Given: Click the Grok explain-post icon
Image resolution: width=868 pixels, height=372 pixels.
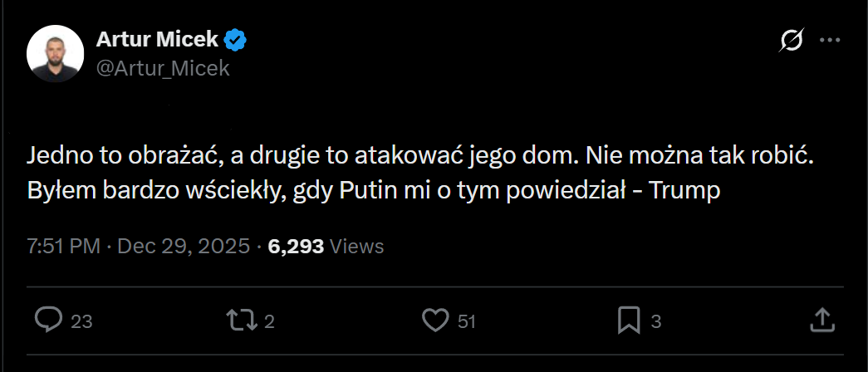Looking at the screenshot, I should coord(792,40).
